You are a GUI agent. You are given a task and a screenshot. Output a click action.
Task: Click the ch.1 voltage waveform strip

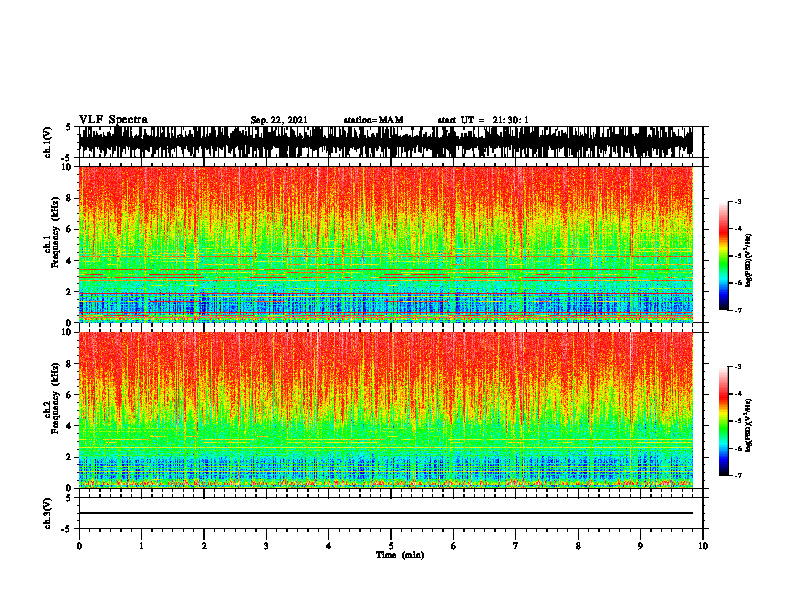[386, 142]
